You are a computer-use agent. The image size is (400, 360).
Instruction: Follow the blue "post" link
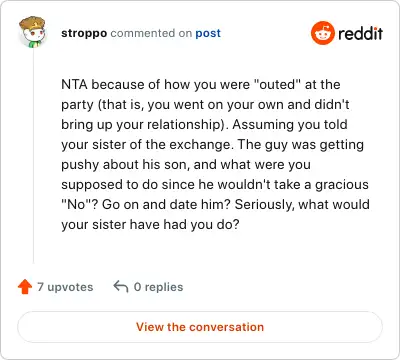208,33
